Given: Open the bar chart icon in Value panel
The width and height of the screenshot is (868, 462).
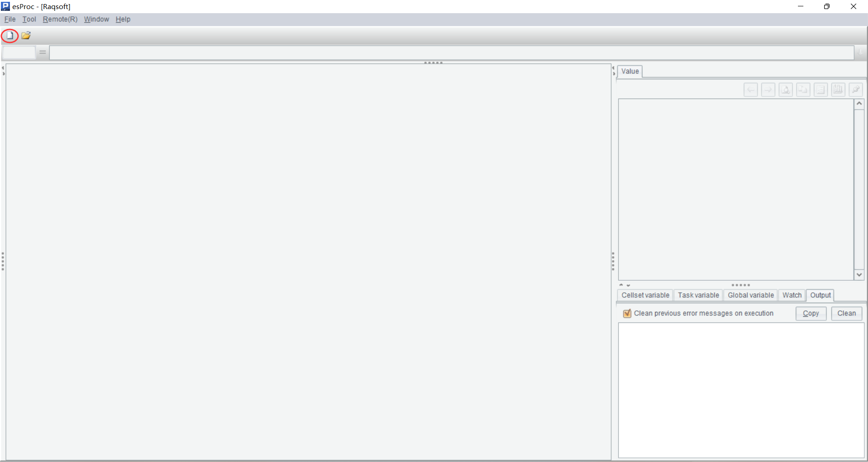Looking at the screenshot, I should point(838,90).
